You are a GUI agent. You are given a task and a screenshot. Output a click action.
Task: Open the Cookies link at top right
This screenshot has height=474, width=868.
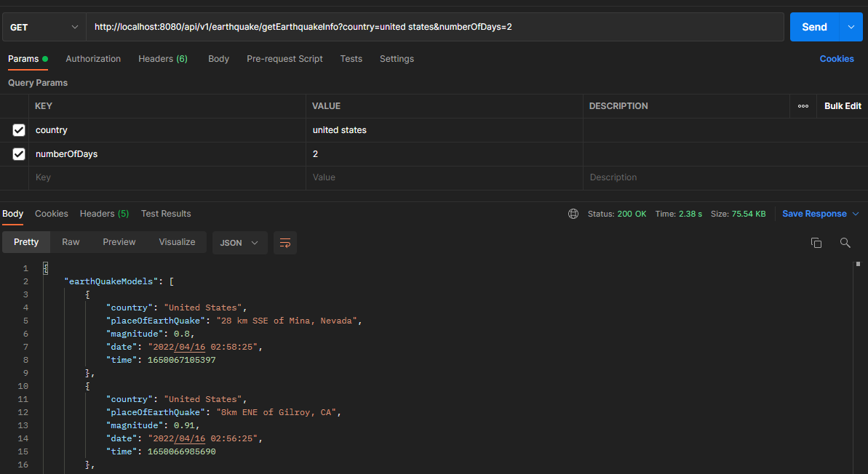click(837, 59)
